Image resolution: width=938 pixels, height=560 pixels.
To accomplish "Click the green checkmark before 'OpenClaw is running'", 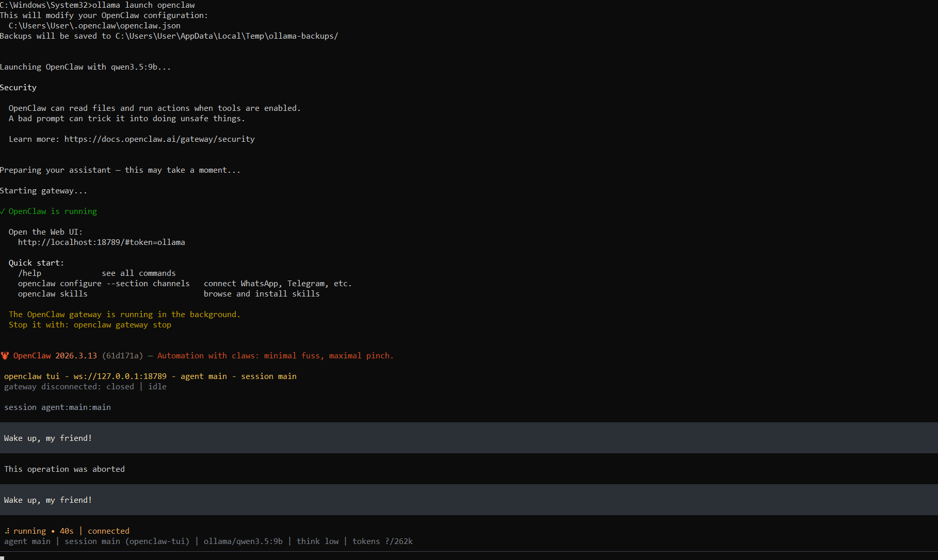I will click(x=2, y=211).
